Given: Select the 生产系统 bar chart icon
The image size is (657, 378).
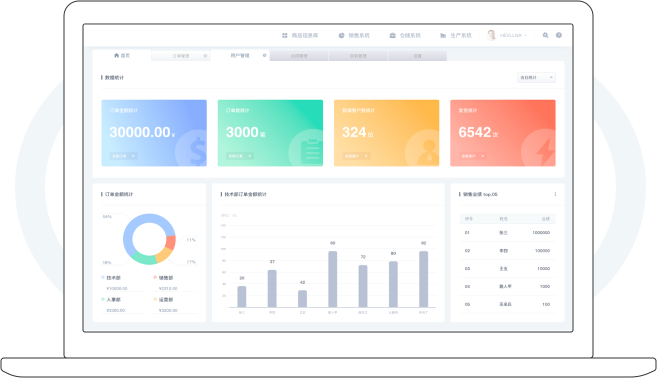Looking at the screenshot, I should (x=443, y=36).
